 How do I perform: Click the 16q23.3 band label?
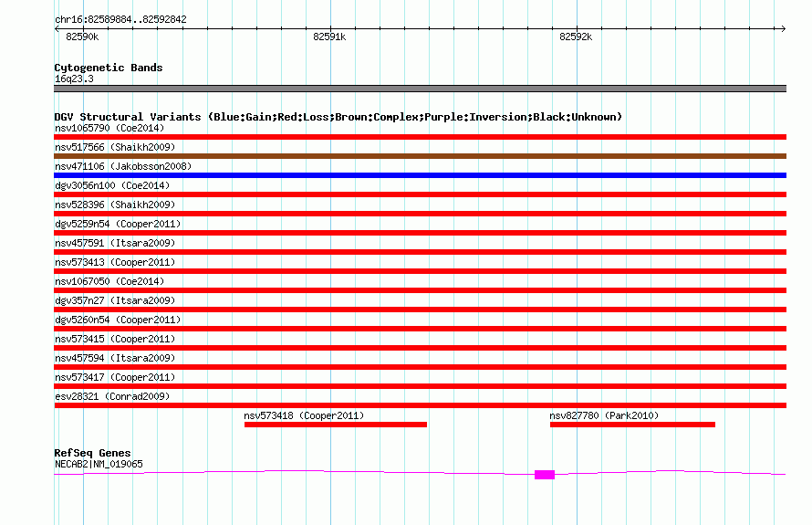[74, 79]
